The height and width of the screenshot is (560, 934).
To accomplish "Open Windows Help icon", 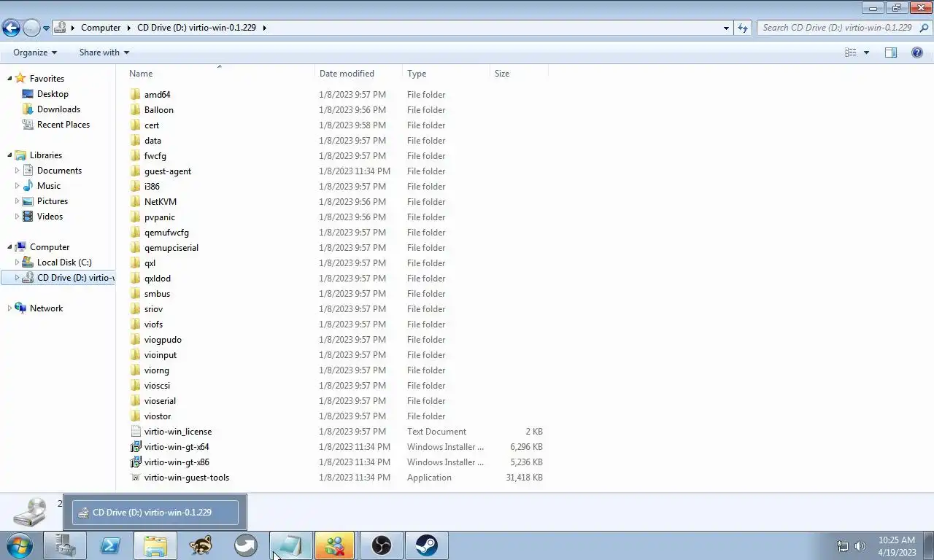I will click(917, 52).
